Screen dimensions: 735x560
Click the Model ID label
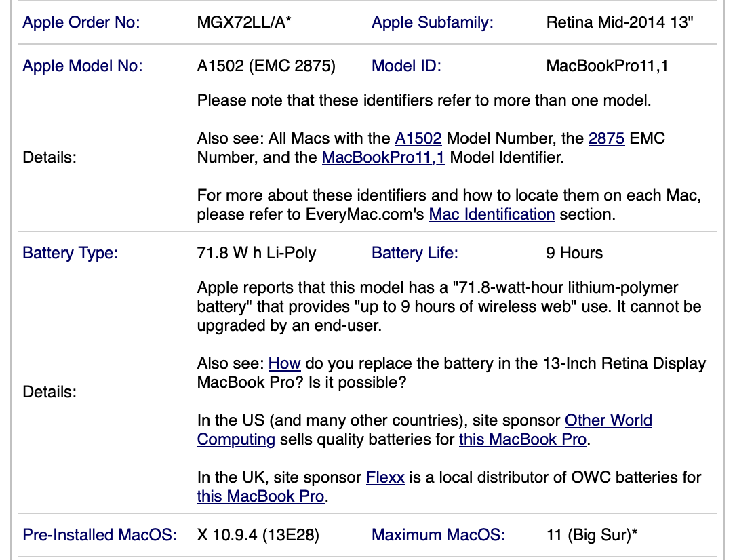tap(406, 66)
